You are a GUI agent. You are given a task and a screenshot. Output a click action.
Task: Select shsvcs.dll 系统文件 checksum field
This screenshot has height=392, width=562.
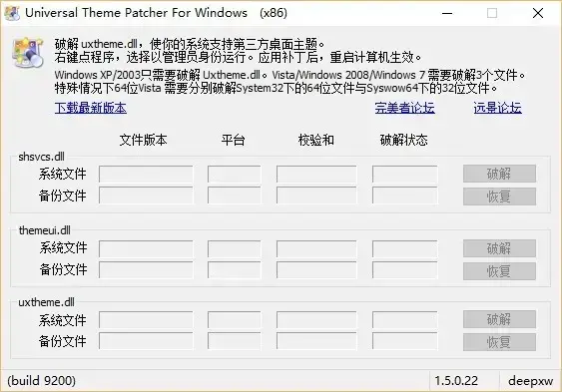[316, 175]
